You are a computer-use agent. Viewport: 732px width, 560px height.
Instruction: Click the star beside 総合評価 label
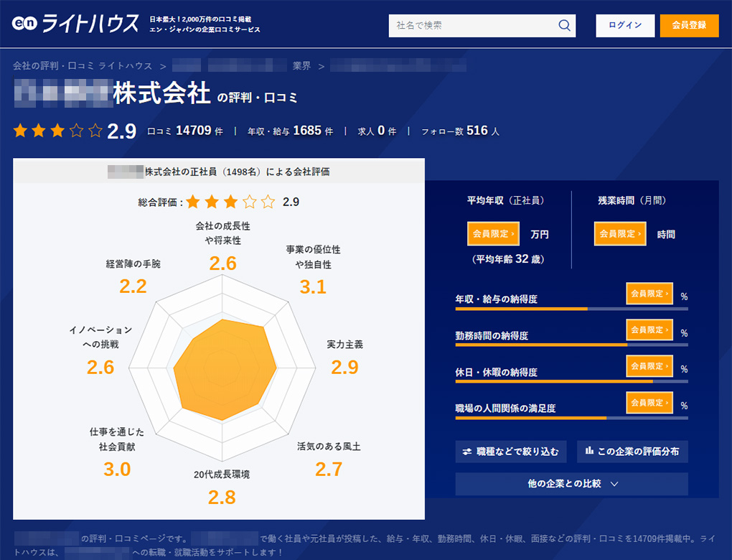point(193,202)
